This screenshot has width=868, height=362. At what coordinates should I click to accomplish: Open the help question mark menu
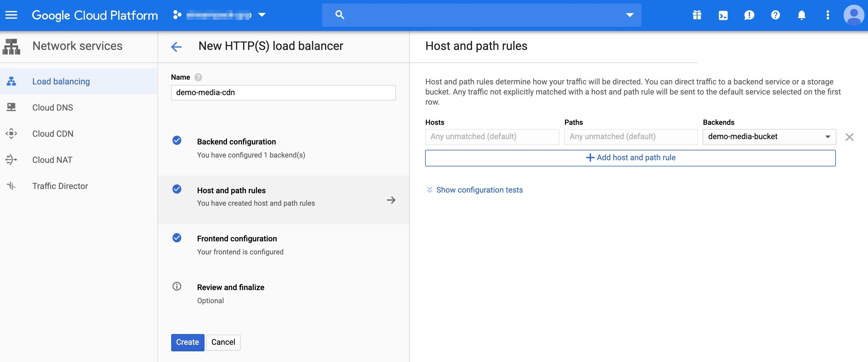tap(775, 15)
